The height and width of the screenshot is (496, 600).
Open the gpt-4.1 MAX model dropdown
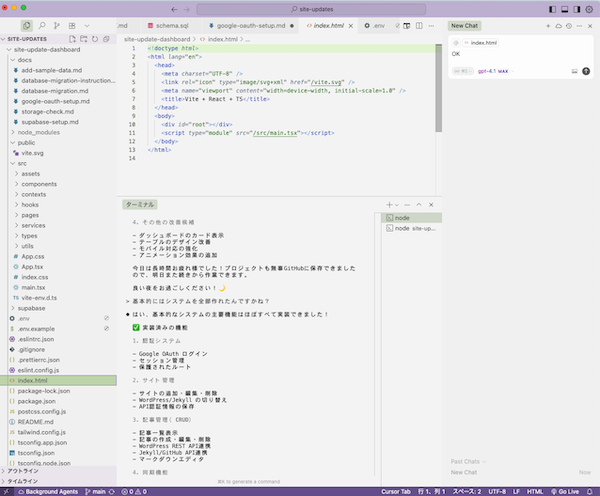click(x=495, y=71)
